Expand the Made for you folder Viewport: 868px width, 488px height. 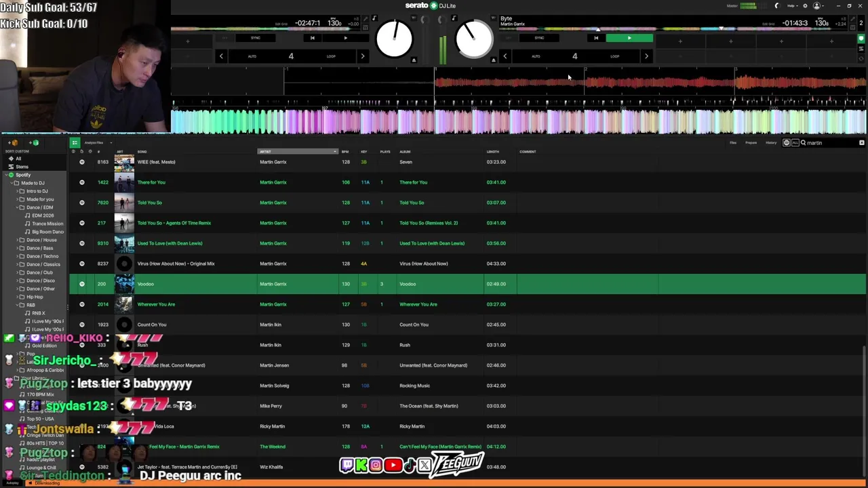(x=16, y=199)
